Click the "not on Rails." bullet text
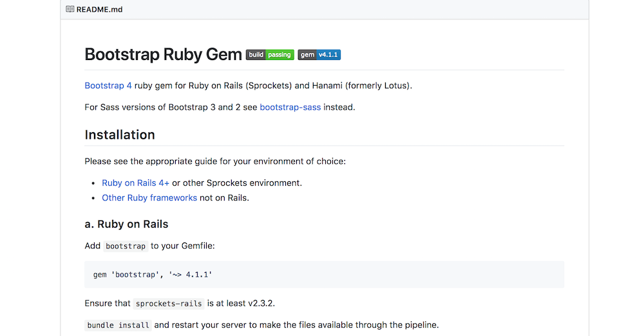Screen dimensions: 644x336 (x=224, y=198)
